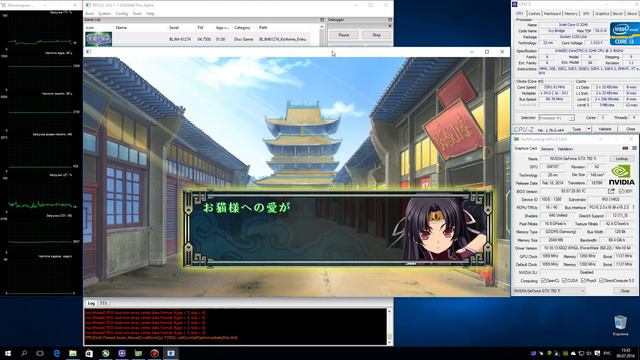Toggle the CUDA checkbox in GPU-Z

click(x=564, y=280)
